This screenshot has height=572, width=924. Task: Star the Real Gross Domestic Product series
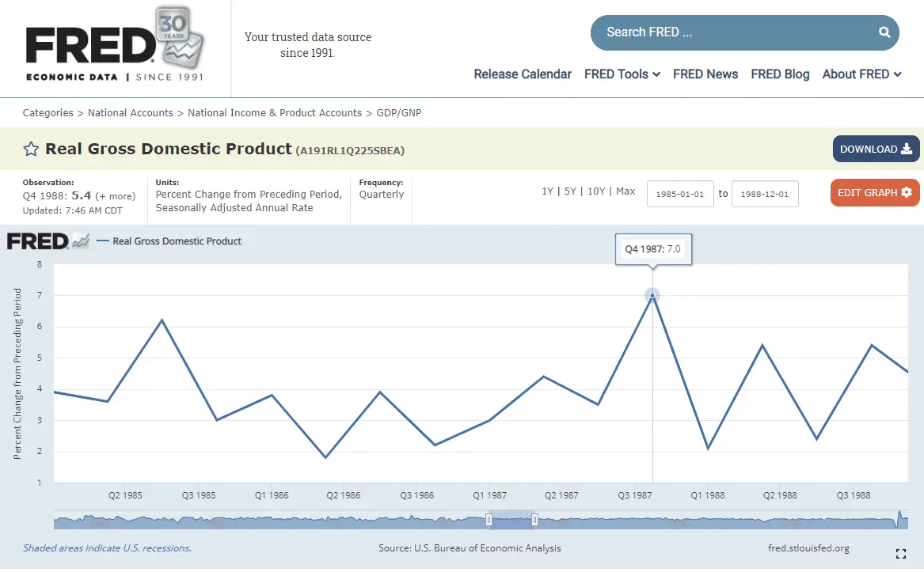click(31, 150)
